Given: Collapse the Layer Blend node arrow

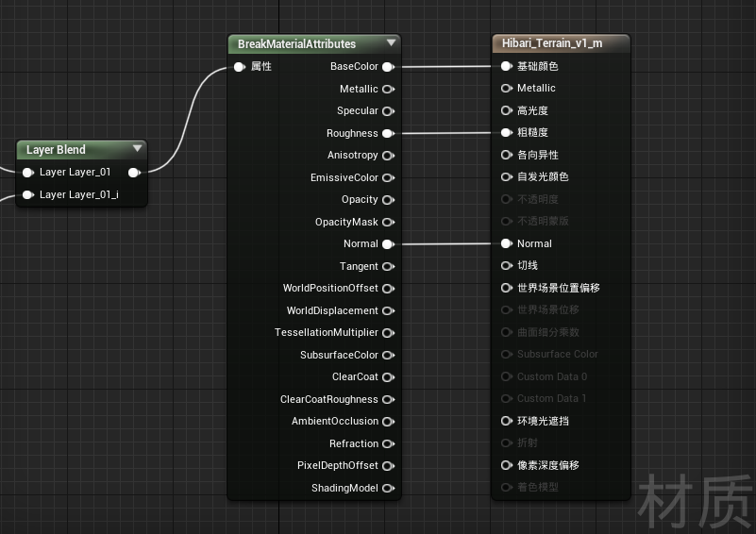Looking at the screenshot, I should tap(138, 148).
